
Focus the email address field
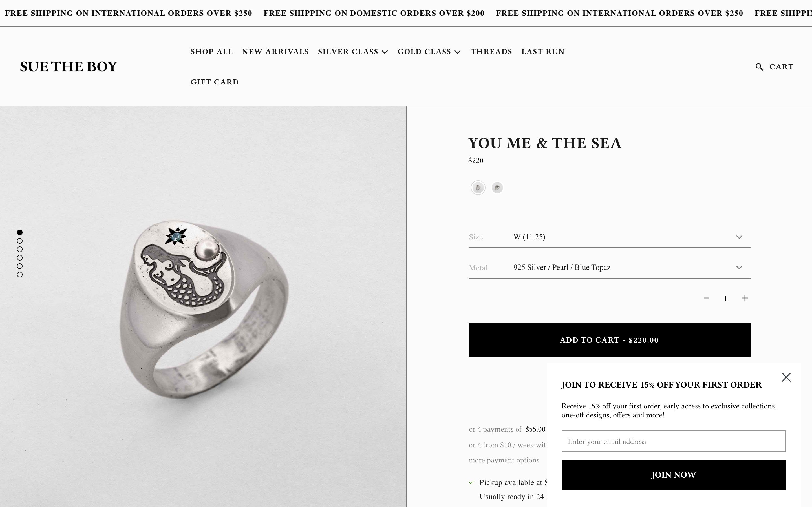674,441
